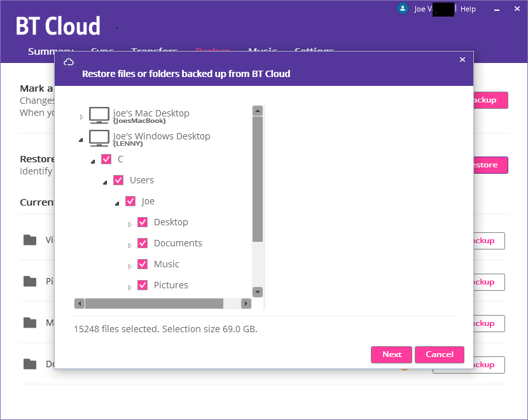Click the folder icon in the Pi row
The width and height of the screenshot is (528, 420).
coord(30,281)
